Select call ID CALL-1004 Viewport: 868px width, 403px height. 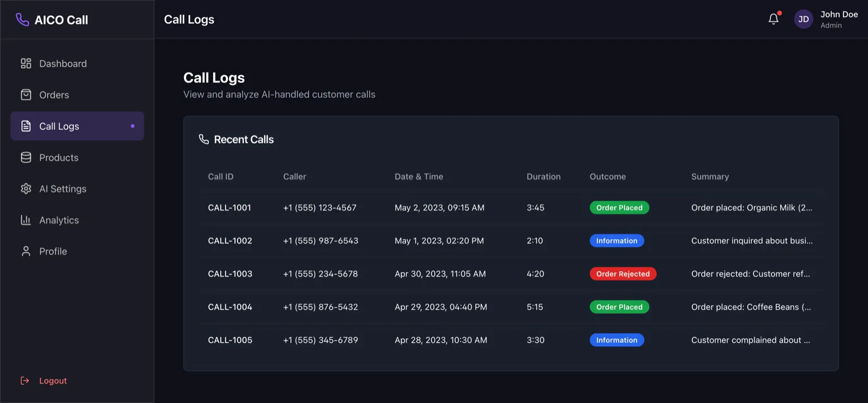tap(230, 307)
